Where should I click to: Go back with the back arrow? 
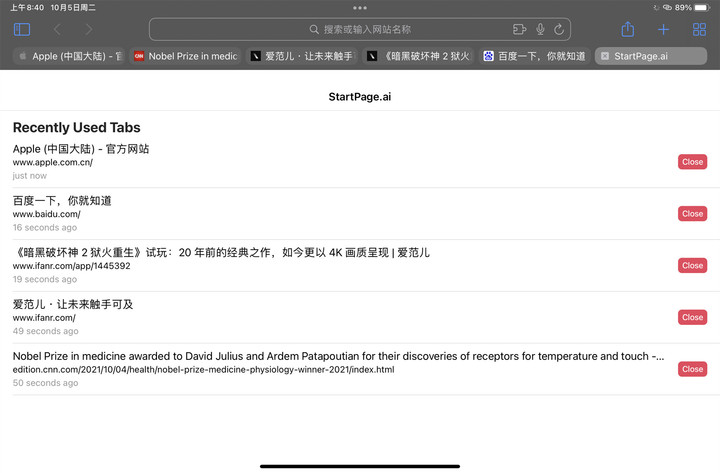coord(57,30)
